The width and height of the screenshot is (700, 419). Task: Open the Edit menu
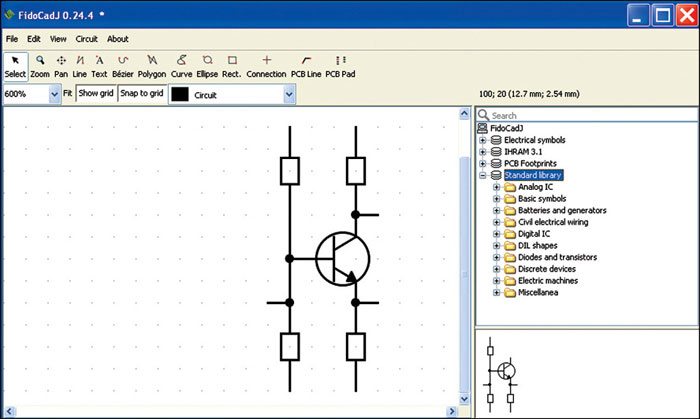click(33, 39)
